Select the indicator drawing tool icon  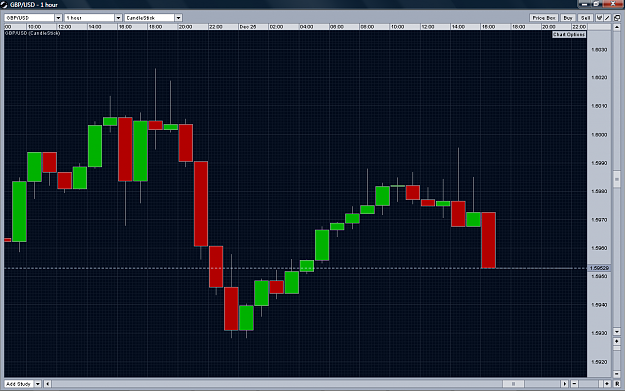click(599, 18)
